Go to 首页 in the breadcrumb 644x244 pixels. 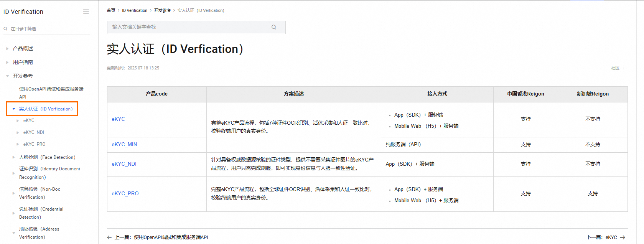tap(111, 10)
